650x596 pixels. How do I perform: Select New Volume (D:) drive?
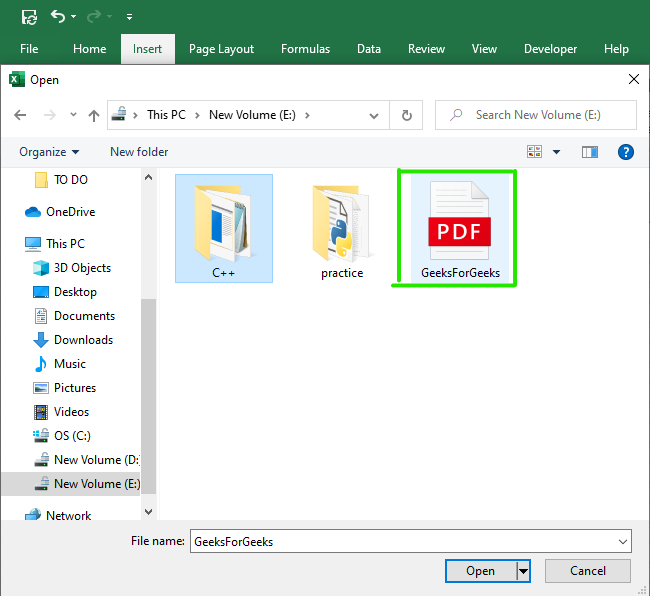pyautogui.click(x=86, y=460)
